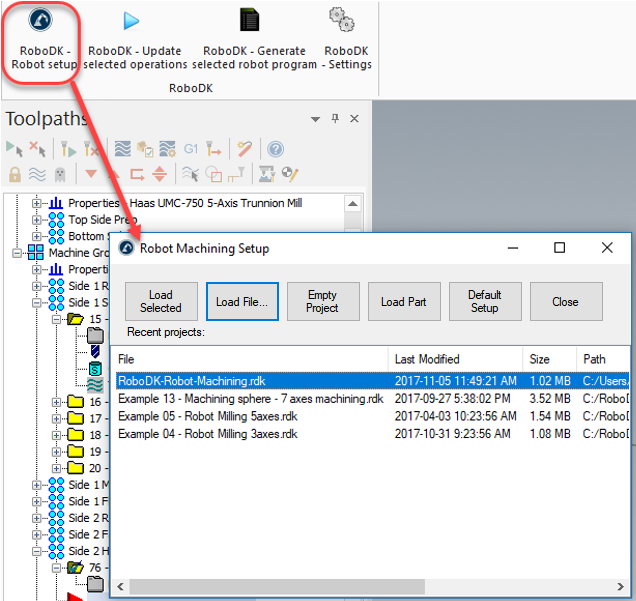Select tool definition icon under operation 15
The height and width of the screenshot is (601, 636).
coord(95,352)
